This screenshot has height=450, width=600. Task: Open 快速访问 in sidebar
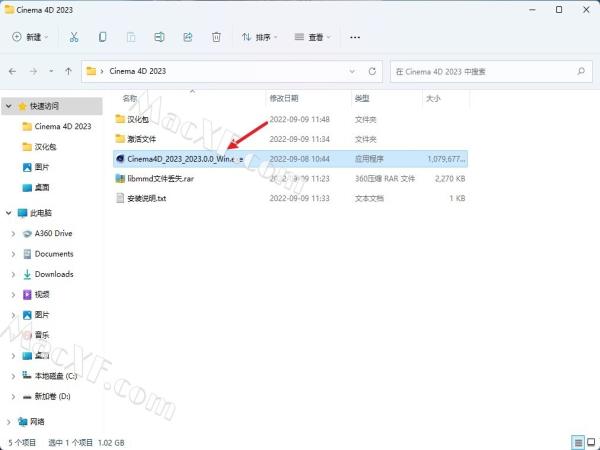click(44, 106)
